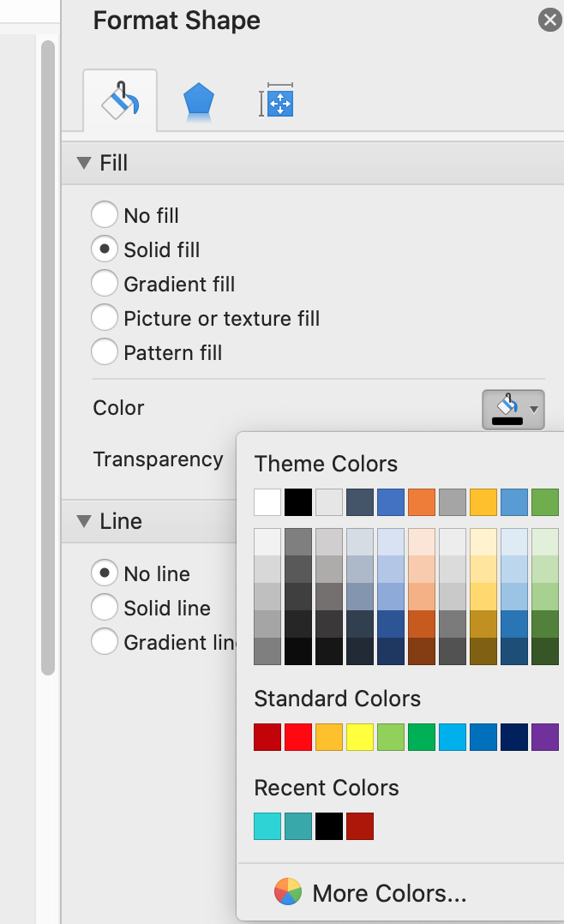Collapse the Line section
564x924 pixels.
[x=84, y=521]
